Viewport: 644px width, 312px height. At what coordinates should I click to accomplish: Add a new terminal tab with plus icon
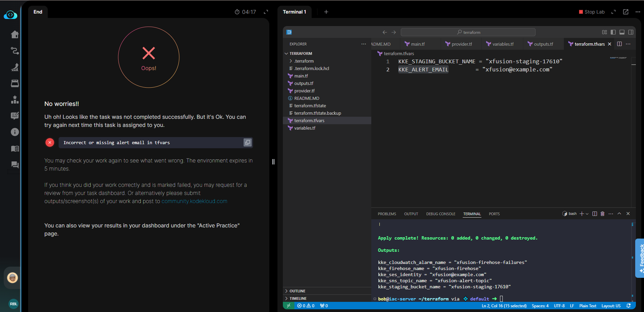(x=326, y=12)
